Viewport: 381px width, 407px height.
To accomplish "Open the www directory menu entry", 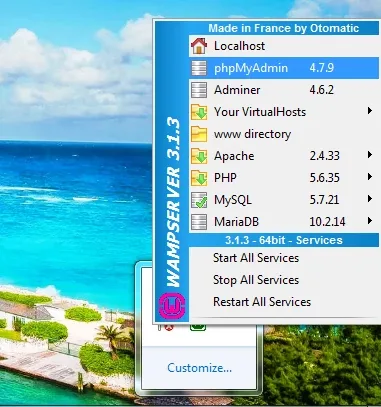I will [x=284, y=134].
